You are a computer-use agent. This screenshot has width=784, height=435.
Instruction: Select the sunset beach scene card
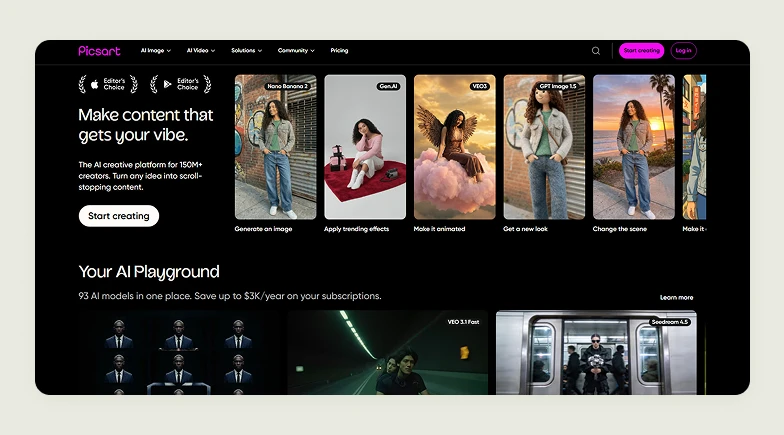point(634,147)
